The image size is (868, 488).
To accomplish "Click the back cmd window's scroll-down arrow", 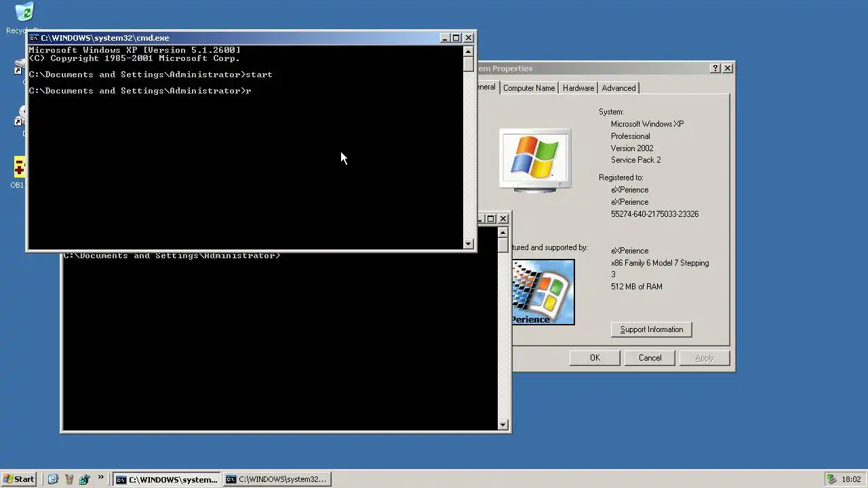I will [x=503, y=425].
